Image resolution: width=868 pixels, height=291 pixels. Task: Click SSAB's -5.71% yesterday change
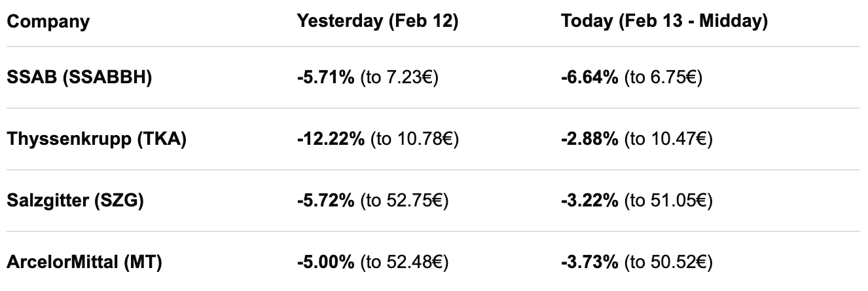[326, 78]
